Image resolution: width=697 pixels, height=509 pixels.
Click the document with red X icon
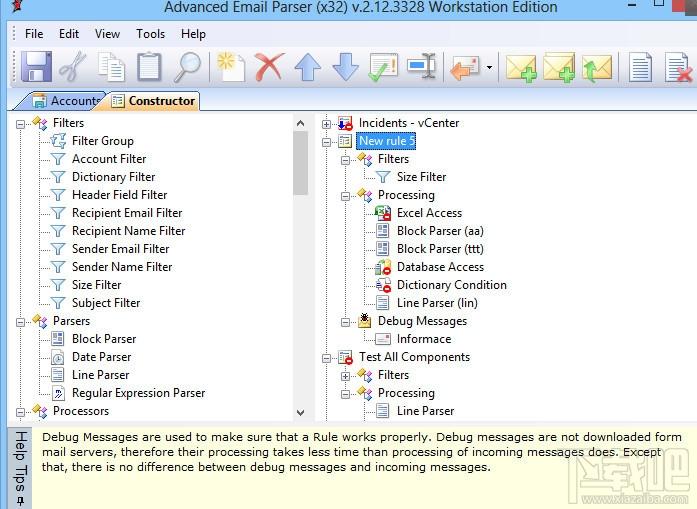(x=678, y=67)
